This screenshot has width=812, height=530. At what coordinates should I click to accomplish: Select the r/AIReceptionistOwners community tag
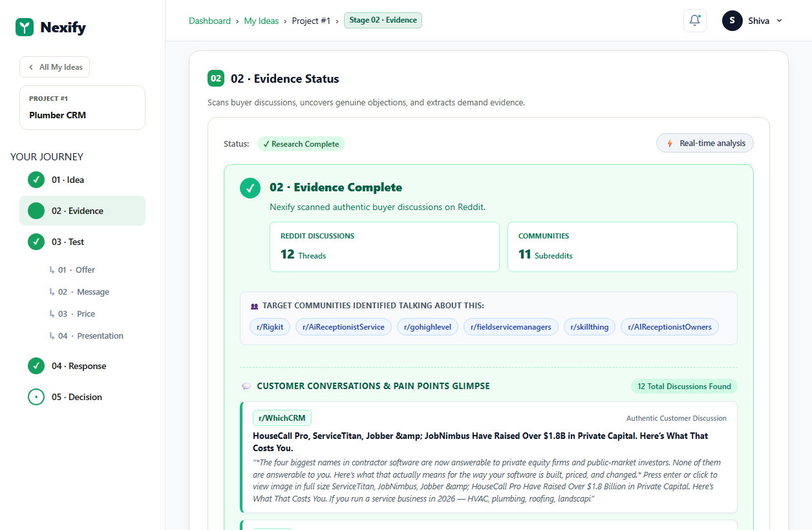[670, 327]
